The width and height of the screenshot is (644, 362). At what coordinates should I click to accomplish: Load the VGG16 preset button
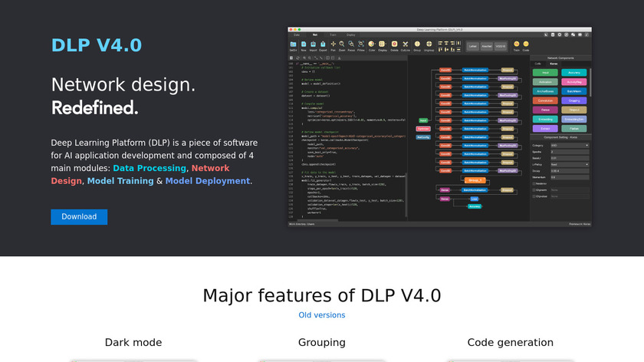tap(501, 47)
